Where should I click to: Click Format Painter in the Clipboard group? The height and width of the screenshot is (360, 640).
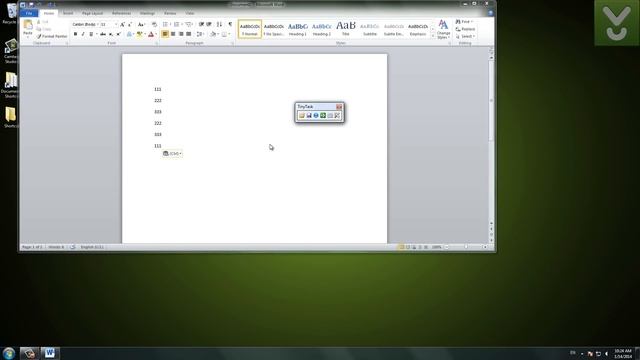point(52,36)
